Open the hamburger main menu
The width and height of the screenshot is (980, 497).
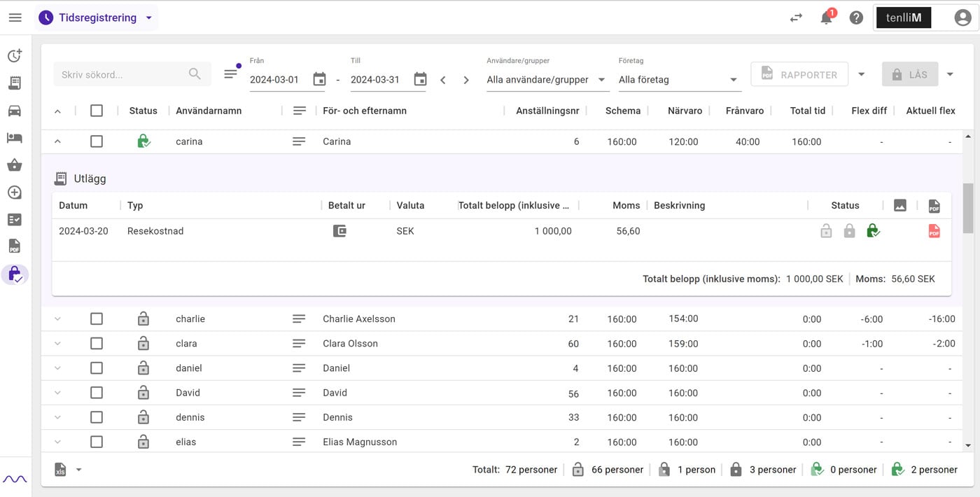pyautogui.click(x=15, y=17)
